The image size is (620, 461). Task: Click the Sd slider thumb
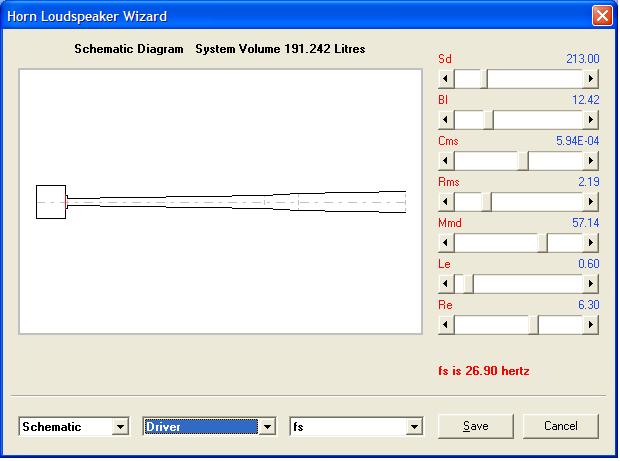[x=484, y=79]
